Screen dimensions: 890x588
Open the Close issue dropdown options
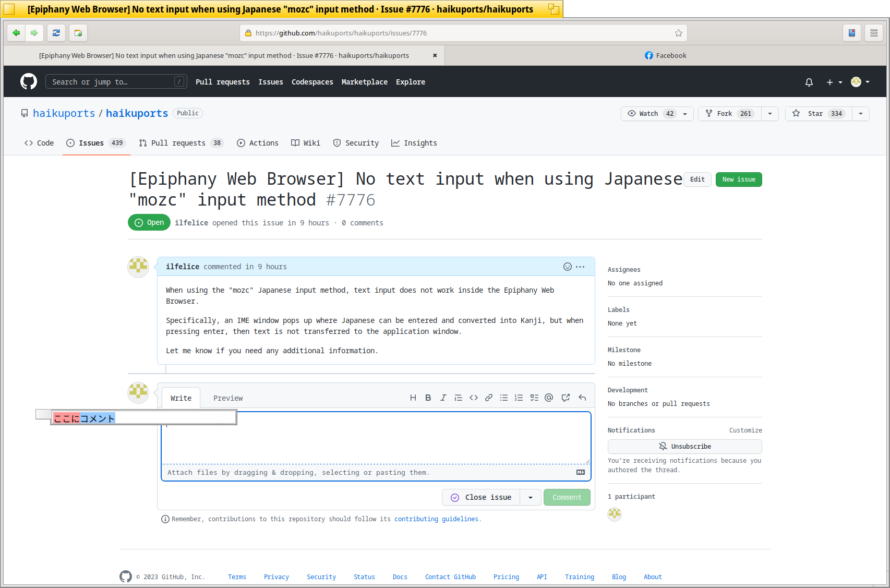click(530, 497)
